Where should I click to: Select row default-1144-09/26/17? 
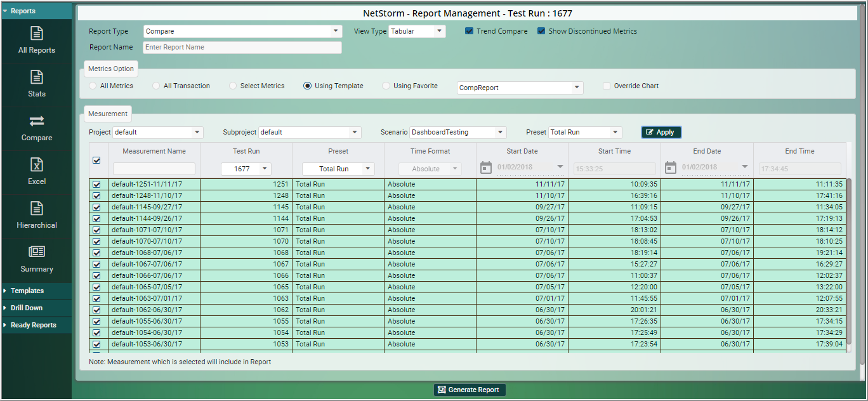(x=468, y=218)
